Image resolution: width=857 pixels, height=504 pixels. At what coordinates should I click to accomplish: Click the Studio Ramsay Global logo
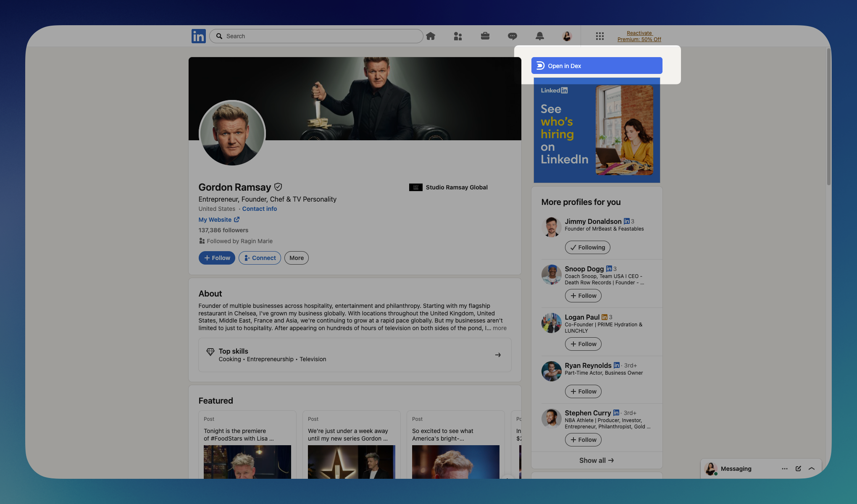[416, 187]
